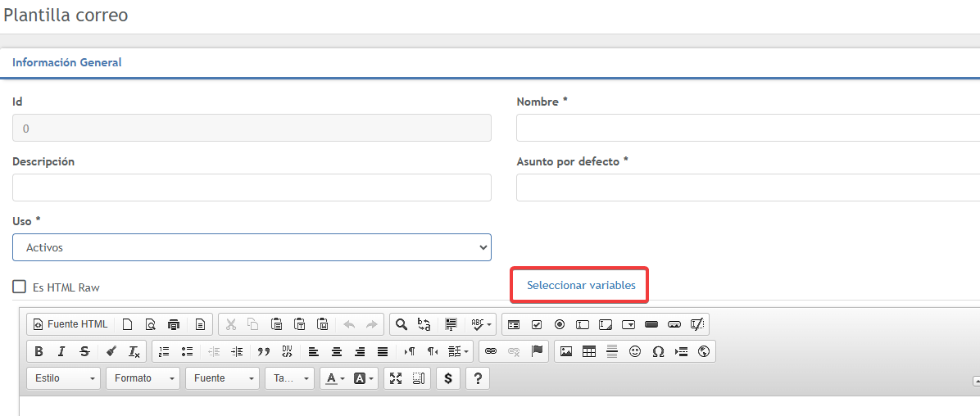The width and height of the screenshot is (980, 416).
Task: Open the Set Language dropdown
Action: (459, 351)
